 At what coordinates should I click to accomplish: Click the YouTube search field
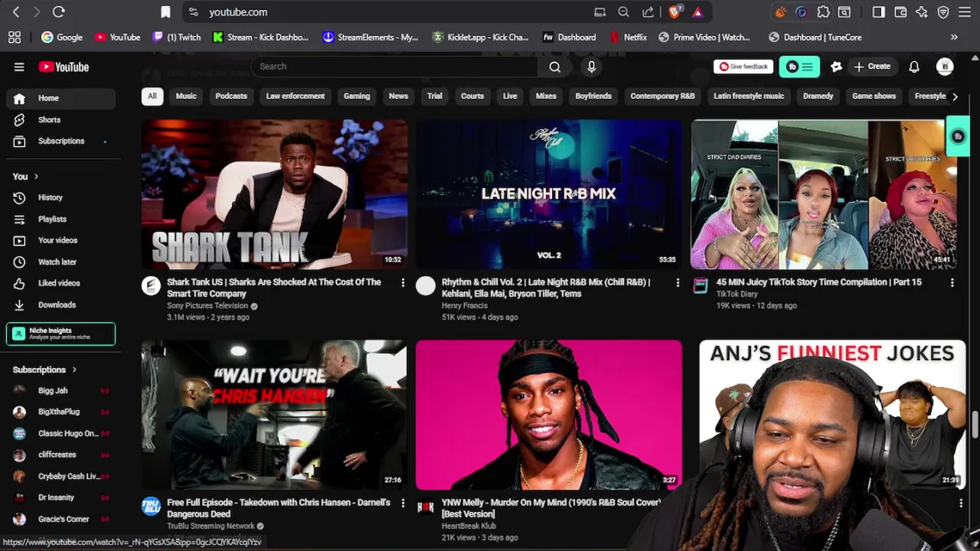(x=394, y=67)
